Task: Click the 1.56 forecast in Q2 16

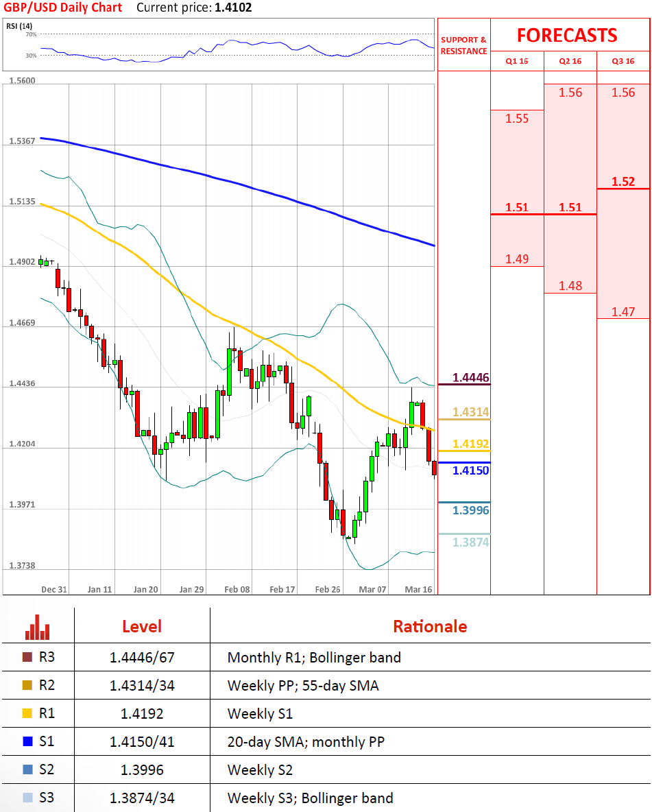Action: [x=570, y=93]
